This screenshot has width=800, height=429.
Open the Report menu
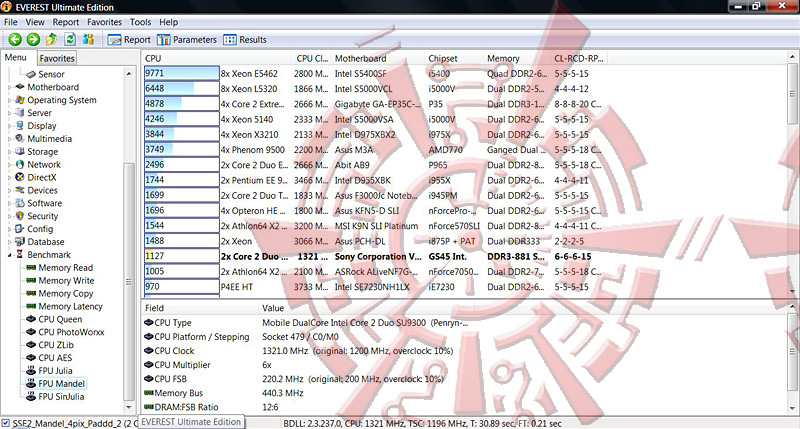click(x=66, y=22)
